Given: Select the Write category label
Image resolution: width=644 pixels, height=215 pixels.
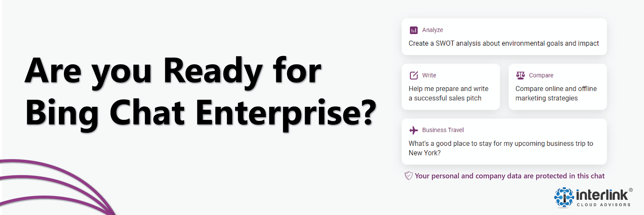Looking at the screenshot, I should click(x=429, y=75).
